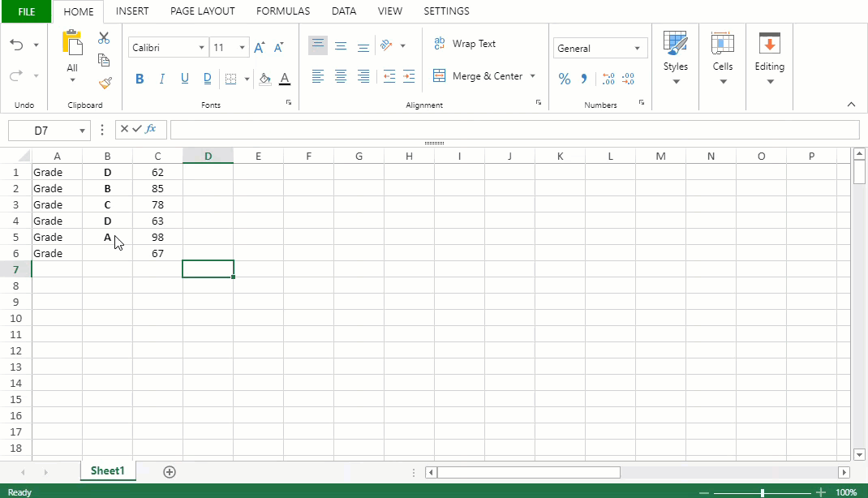Align text to the bottom
Screen dimensions: 868x498
[363, 47]
